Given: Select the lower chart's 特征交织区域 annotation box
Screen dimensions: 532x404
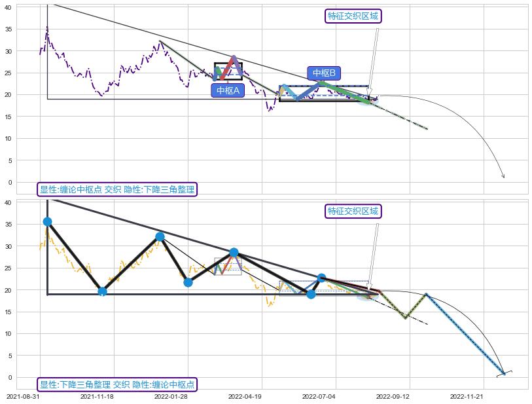Looking at the screenshot, I should point(353,211).
